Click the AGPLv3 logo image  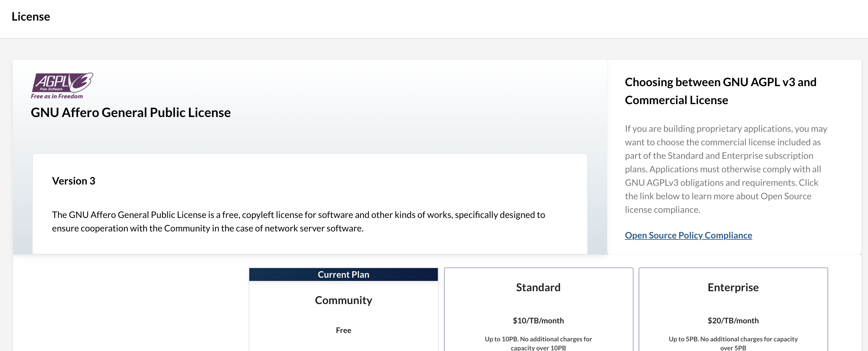[x=62, y=82]
